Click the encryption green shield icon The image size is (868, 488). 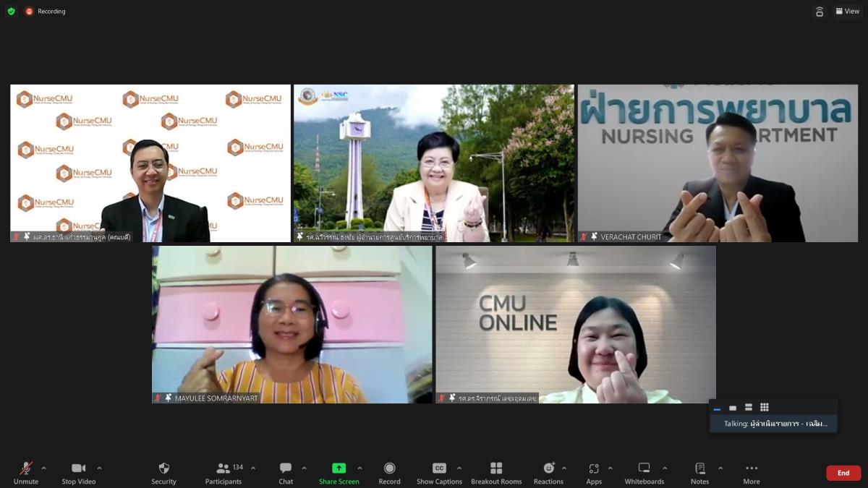[x=11, y=12]
